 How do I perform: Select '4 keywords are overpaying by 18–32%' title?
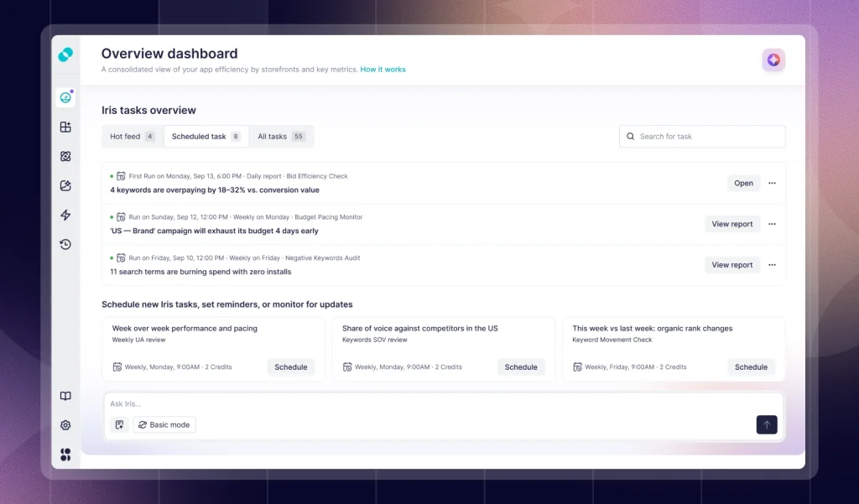[215, 190]
